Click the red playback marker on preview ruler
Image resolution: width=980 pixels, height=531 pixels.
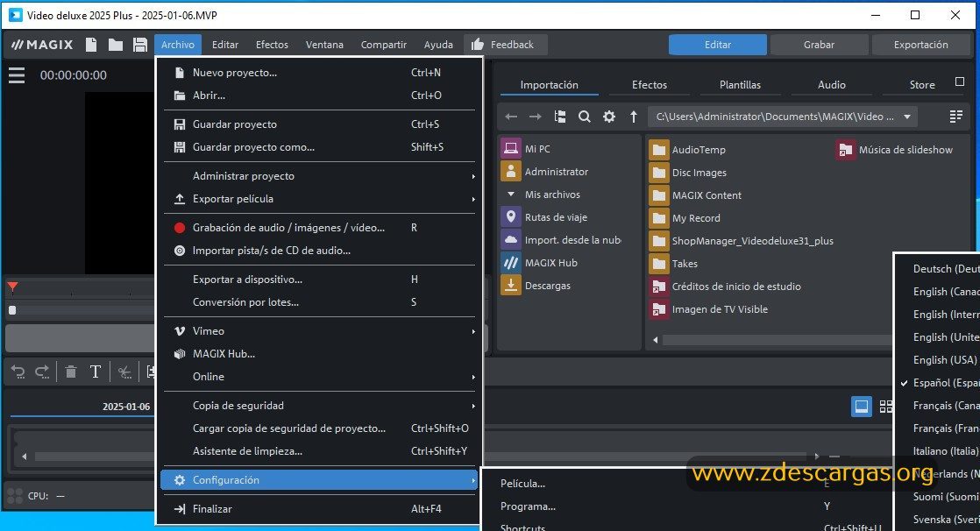pos(12,287)
